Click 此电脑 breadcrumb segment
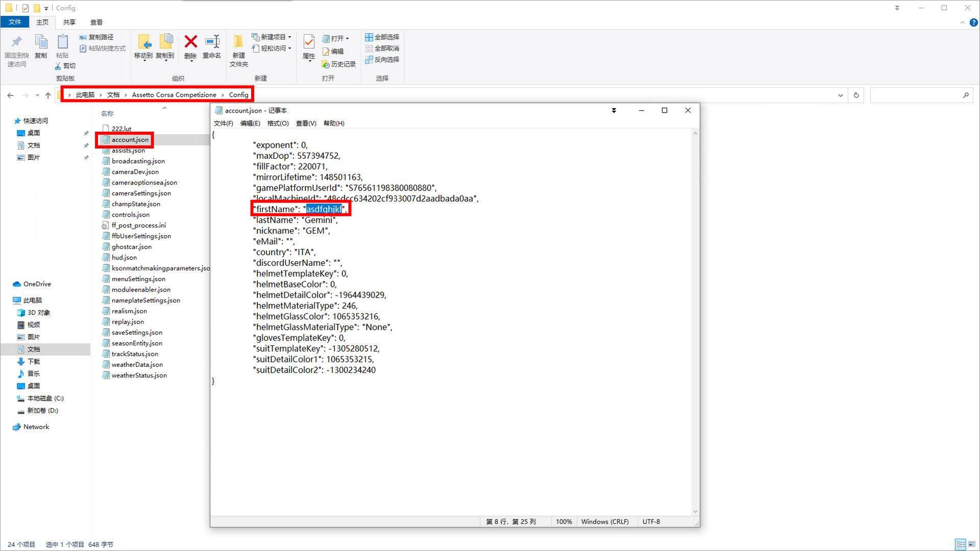Screen dimensions: 980x551 (85, 95)
